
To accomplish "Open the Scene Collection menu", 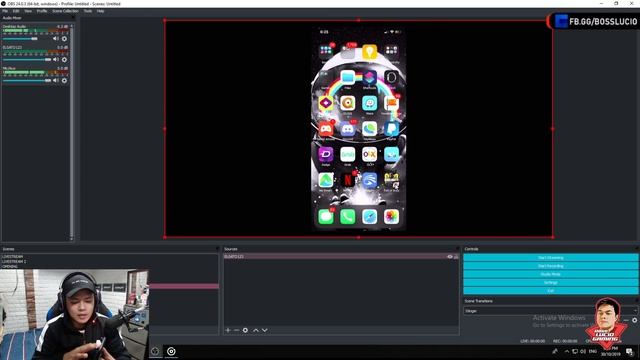I will click(x=65, y=11).
